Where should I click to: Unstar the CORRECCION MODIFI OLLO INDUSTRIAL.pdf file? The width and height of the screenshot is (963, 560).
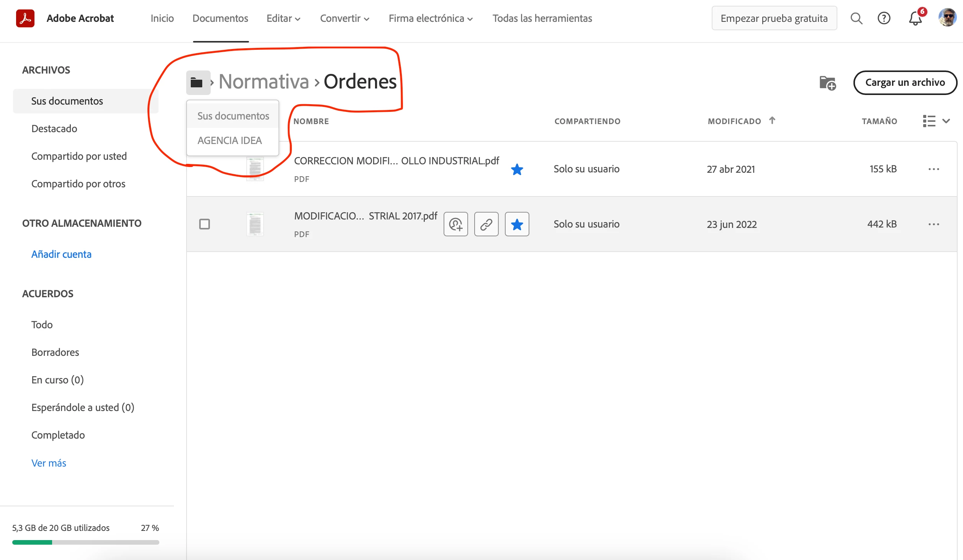[517, 169]
